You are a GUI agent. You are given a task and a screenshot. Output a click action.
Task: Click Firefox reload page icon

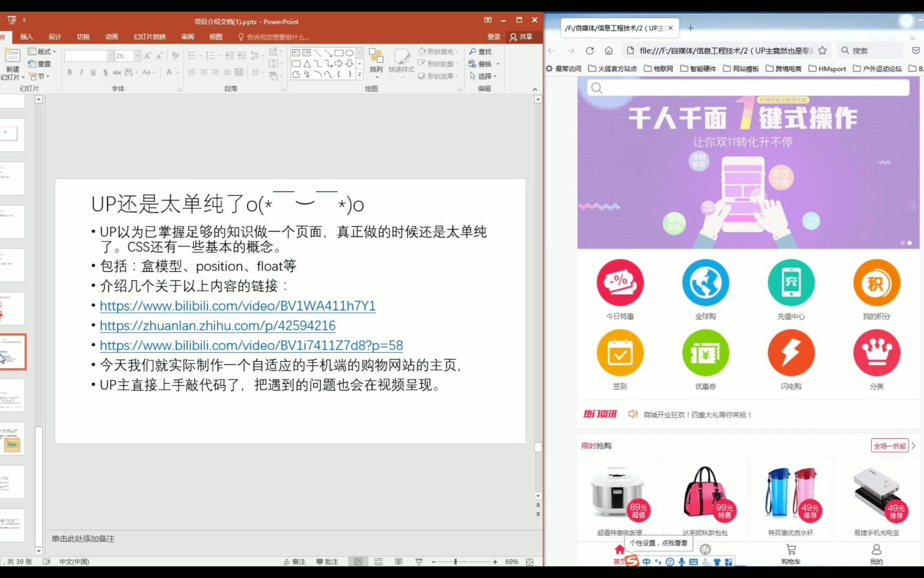click(x=590, y=50)
